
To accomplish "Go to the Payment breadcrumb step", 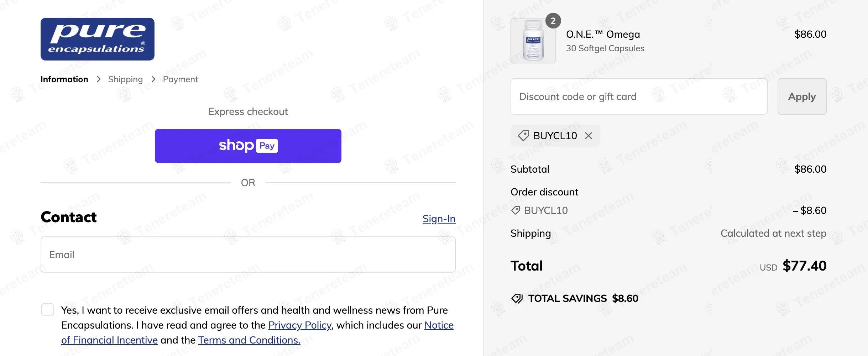I will [180, 79].
